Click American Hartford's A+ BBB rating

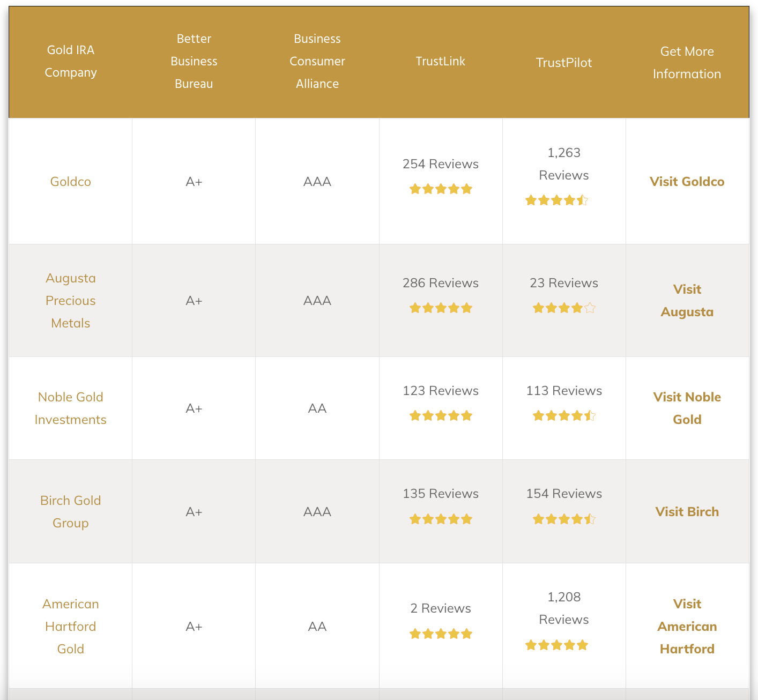(194, 627)
